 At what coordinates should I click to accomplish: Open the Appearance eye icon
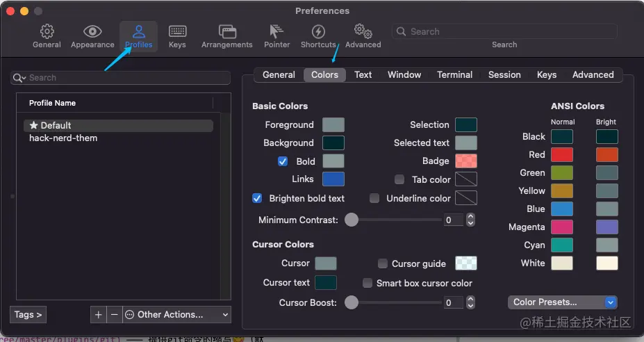coord(92,31)
